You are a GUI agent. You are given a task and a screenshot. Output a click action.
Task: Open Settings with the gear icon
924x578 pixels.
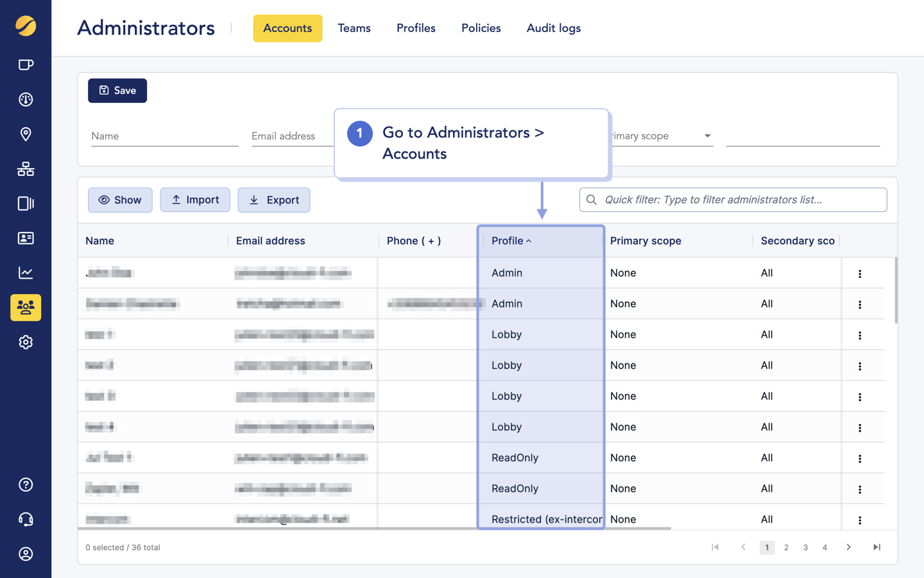26,342
